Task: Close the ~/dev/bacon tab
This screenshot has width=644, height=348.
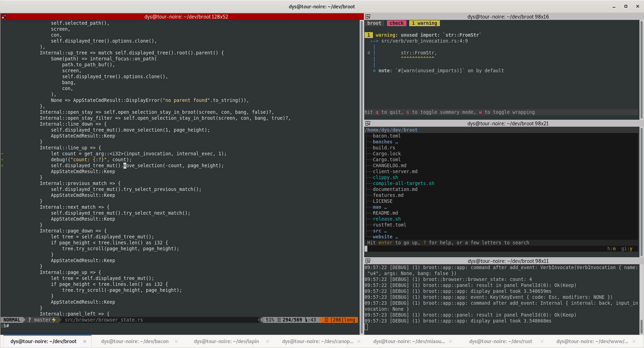Action: click(x=176, y=341)
